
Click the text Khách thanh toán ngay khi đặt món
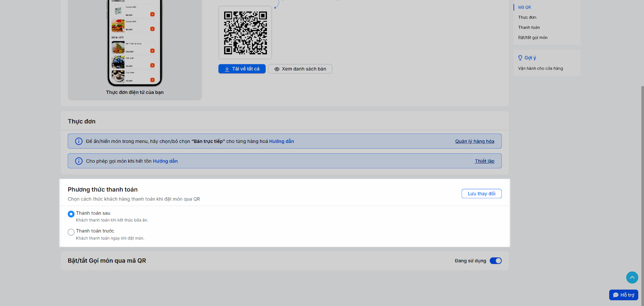click(x=110, y=238)
